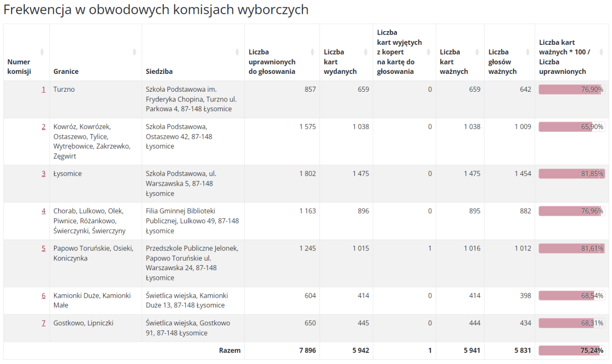Follow the link for commission 3
Screen dimensions: 612x364
43,174
